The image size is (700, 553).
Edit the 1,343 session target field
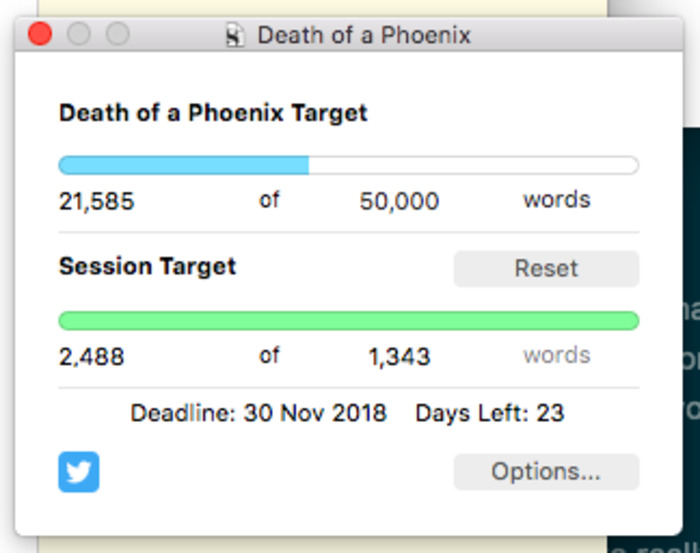399,357
